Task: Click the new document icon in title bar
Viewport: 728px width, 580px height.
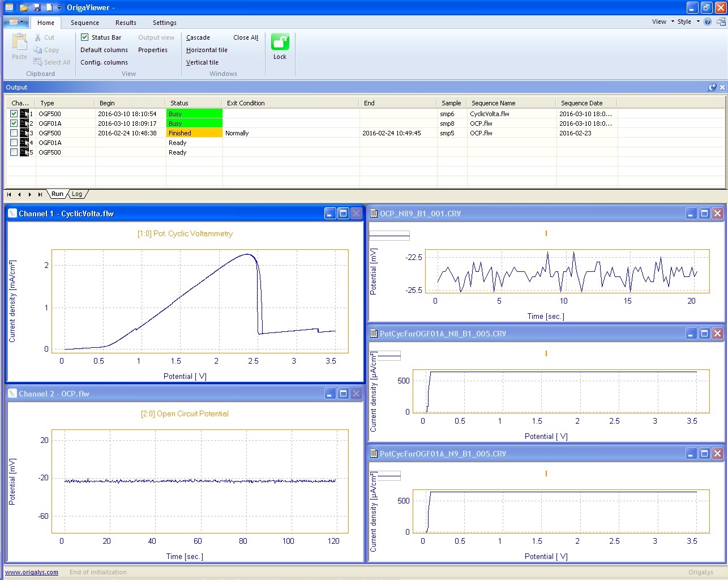Action: tap(49, 7)
